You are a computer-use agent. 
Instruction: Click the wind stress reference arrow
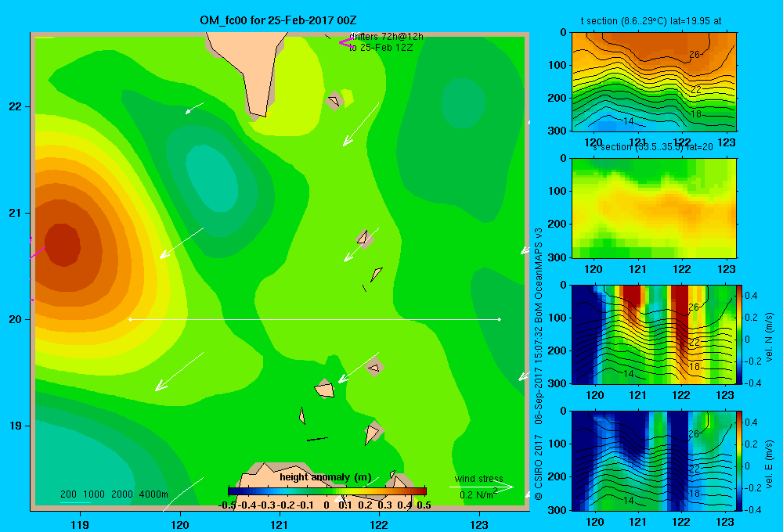pyautogui.click(x=482, y=487)
